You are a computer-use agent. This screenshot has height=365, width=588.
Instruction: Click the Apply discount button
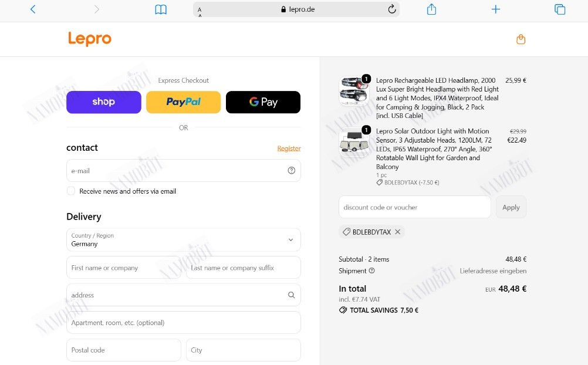(x=511, y=207)
